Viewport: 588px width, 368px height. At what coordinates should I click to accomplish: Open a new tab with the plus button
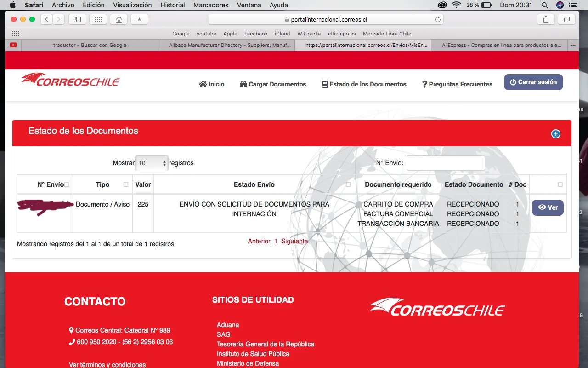[x=573, y=45]
